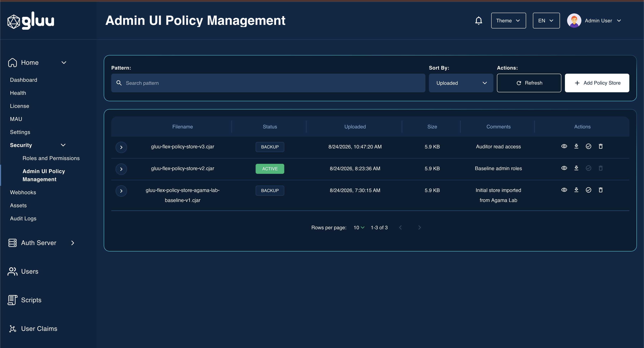Expand the gluu-flex-policy-store-v2.cjar row

[121, 169]
